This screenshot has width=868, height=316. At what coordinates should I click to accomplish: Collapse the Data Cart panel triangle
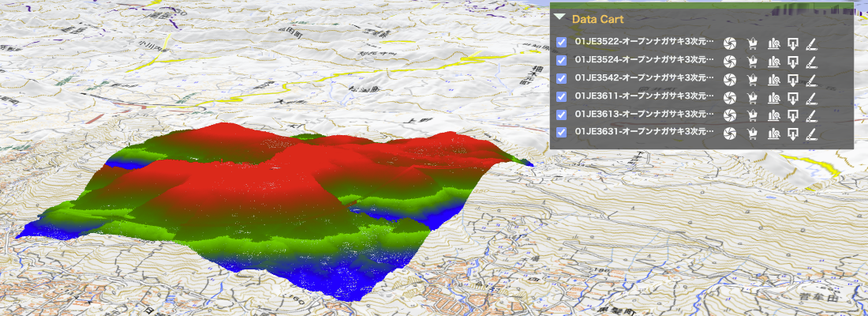560,17
